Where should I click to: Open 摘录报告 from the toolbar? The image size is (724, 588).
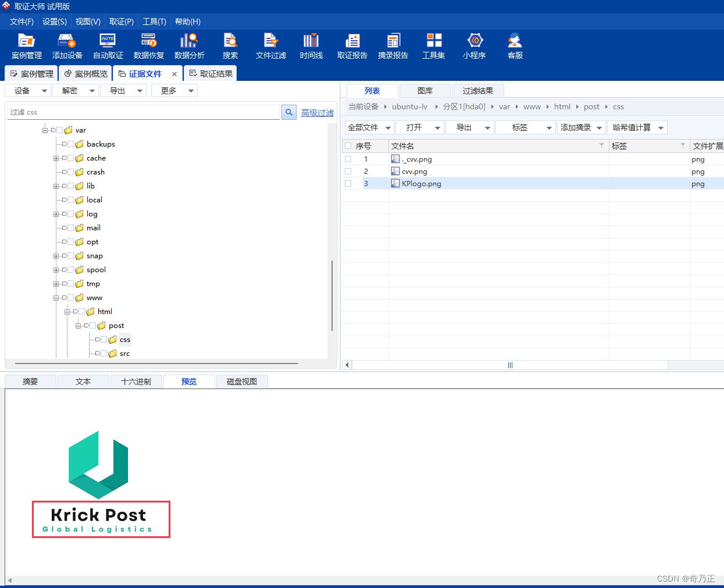393,47
